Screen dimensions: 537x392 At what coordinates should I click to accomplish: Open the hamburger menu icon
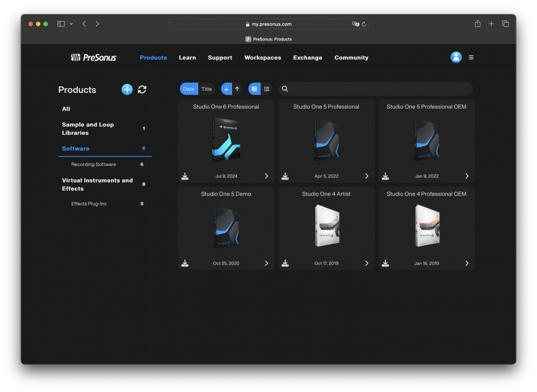471,57
